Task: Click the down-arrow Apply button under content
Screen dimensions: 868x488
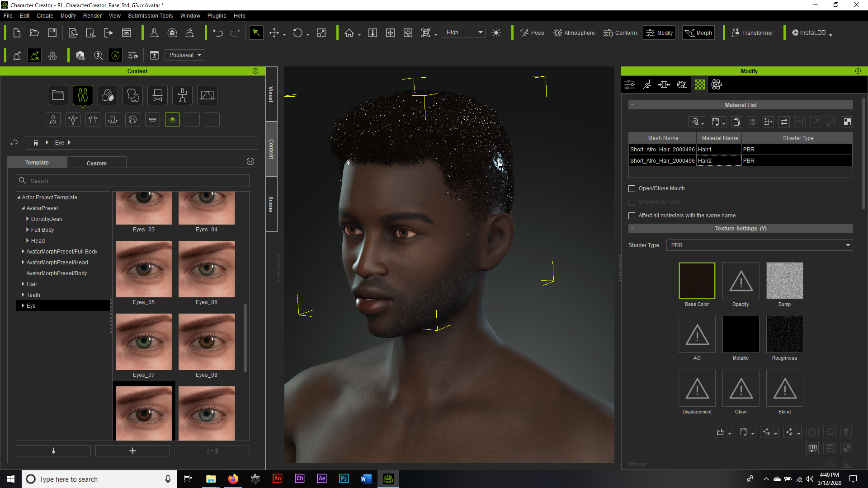Action: (x=53, y=451)
